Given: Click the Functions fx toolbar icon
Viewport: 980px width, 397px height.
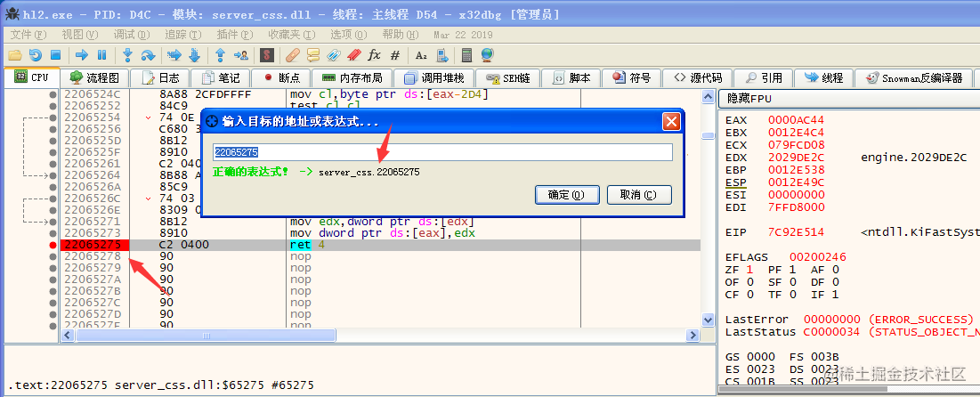Looking at the screenshot, I should pos(375,56).
